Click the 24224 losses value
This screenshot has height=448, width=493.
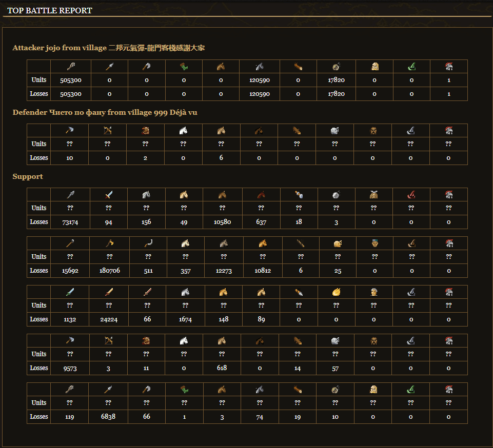click(109, 319)
